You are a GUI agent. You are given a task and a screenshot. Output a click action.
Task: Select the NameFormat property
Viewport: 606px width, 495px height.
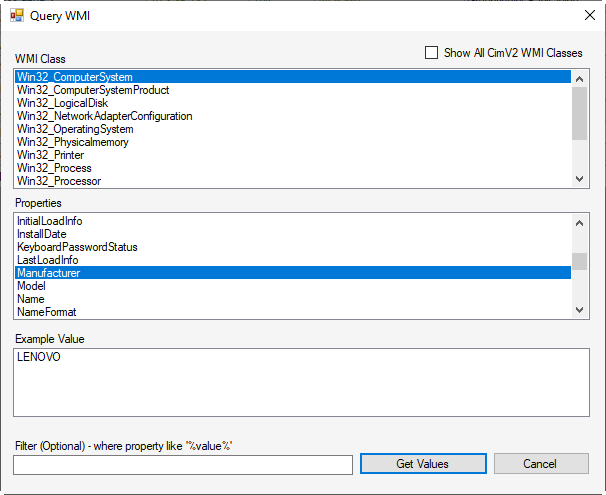46,312
